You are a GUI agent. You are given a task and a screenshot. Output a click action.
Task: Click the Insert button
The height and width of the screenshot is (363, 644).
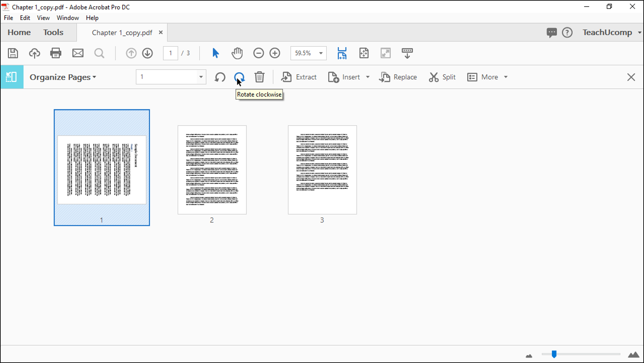click(344, 77)
